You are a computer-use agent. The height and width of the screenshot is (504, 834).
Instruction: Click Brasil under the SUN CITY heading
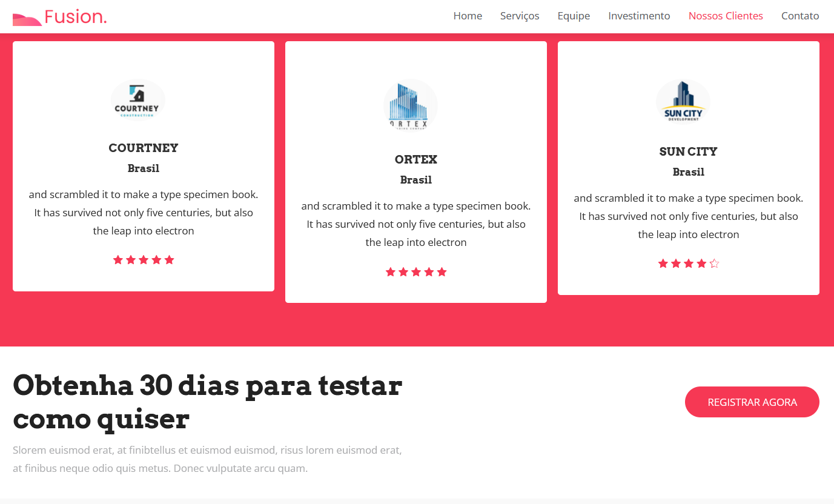click(x=689, y=172)
